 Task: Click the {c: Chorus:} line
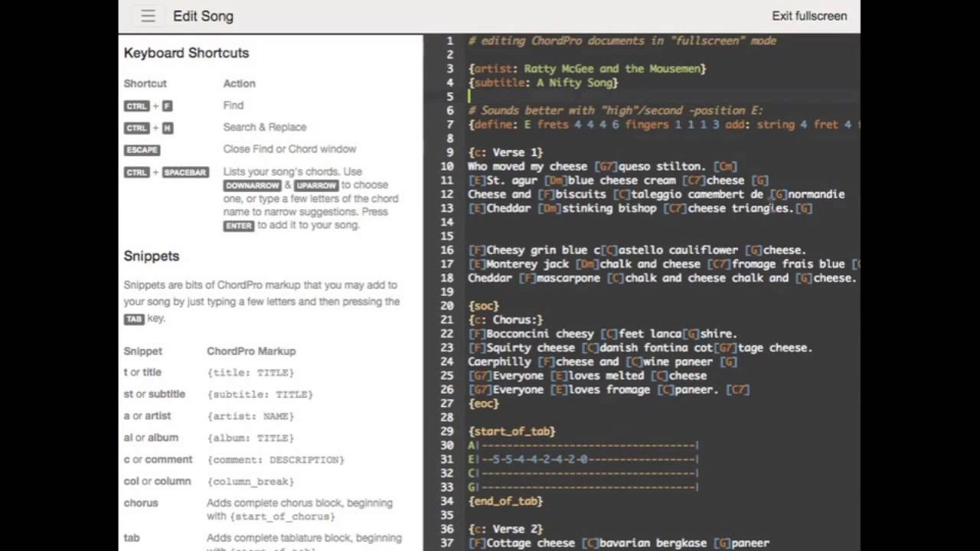coord(505,319)
